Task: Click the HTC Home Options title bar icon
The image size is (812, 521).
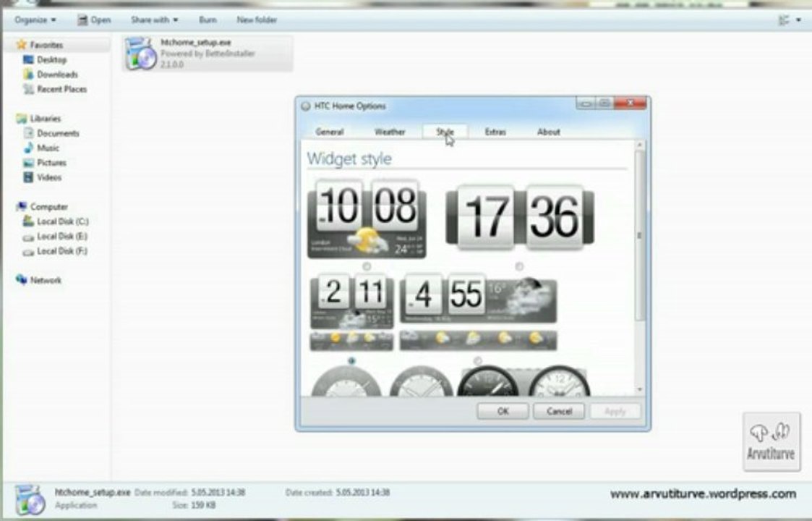Action: (x=306, y=106)
